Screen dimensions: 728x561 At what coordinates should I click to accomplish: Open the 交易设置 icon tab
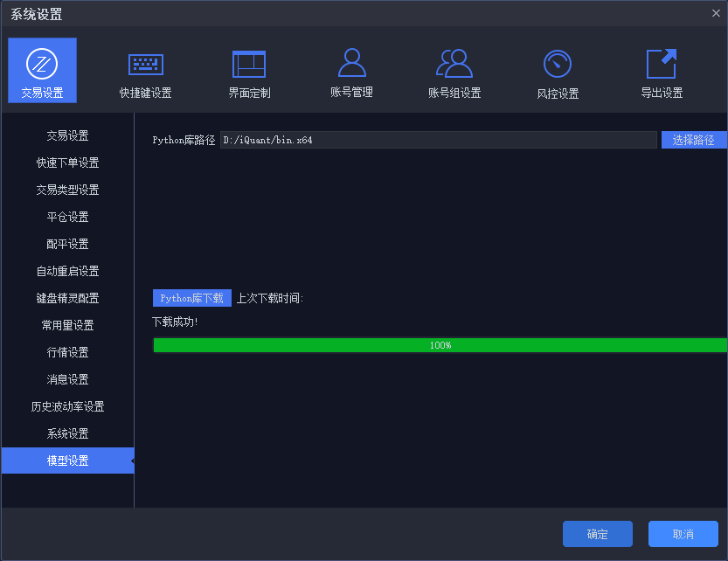42,70
